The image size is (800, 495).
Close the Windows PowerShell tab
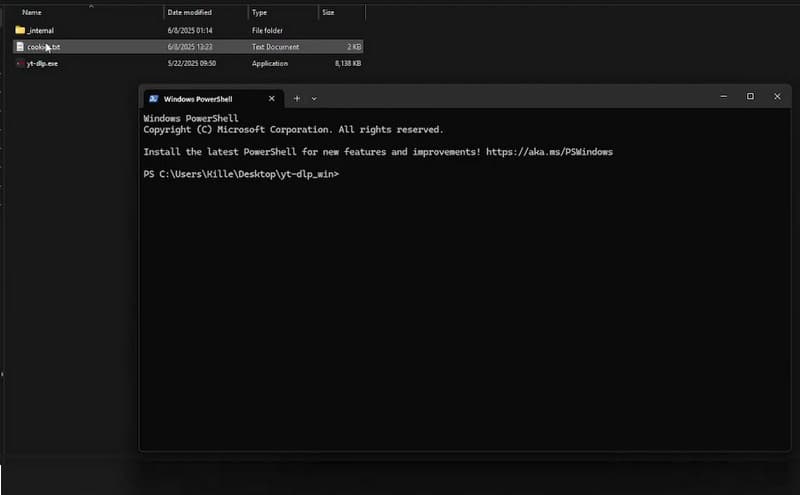tap(272, 98)
